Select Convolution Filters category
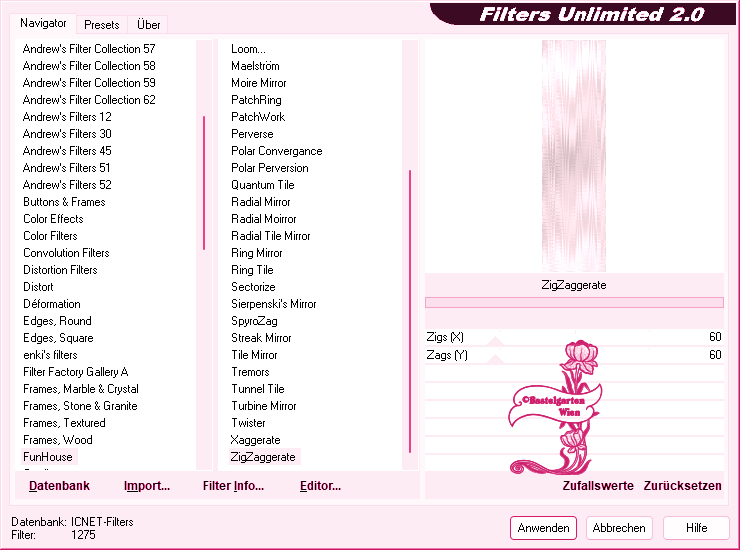The width and height of the screenshot is (740, 550). (x=66, y=253)
